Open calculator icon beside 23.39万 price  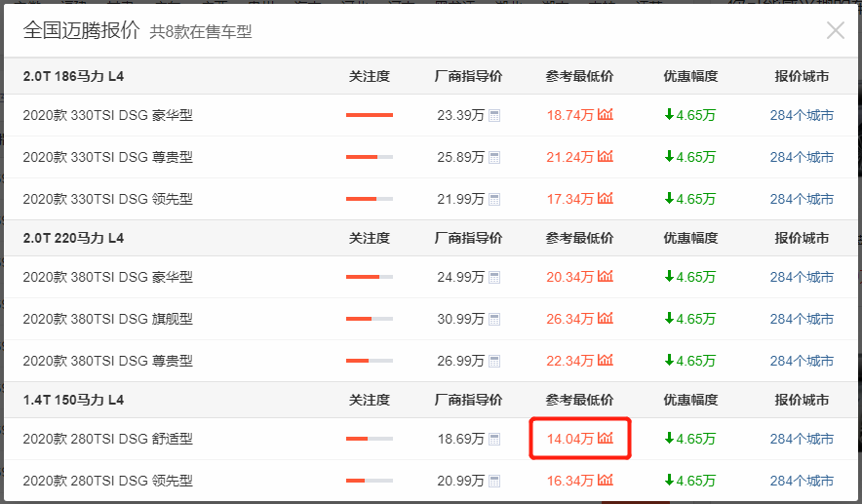click(x=494, y=115)
